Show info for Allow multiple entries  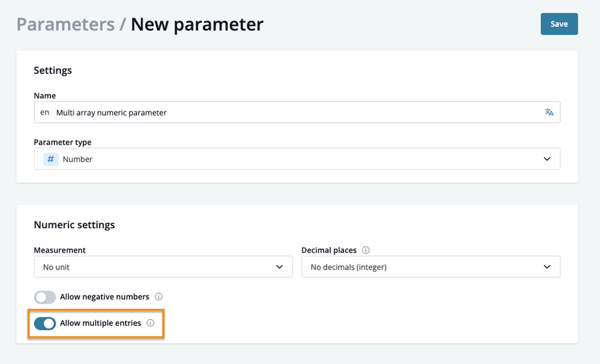coord(151,323)
